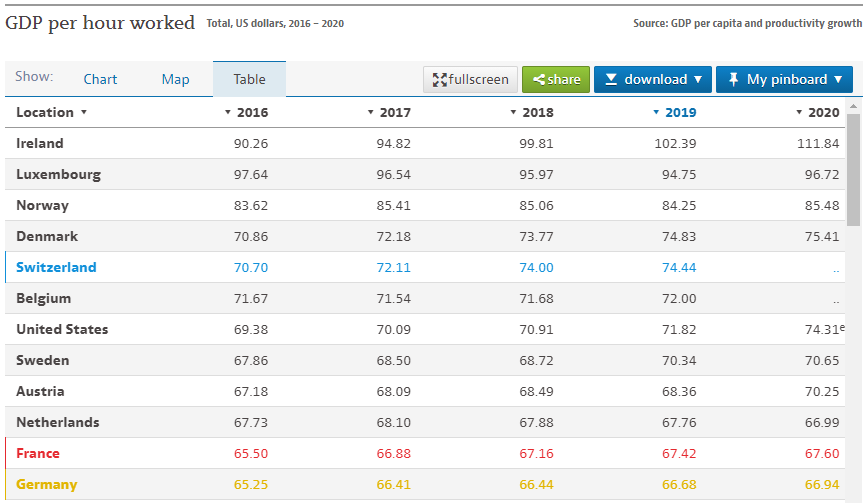Click the share icon on green button
The width and height of the screenshot is (867, 503).
pyautogui.click(x=538, y=80)
